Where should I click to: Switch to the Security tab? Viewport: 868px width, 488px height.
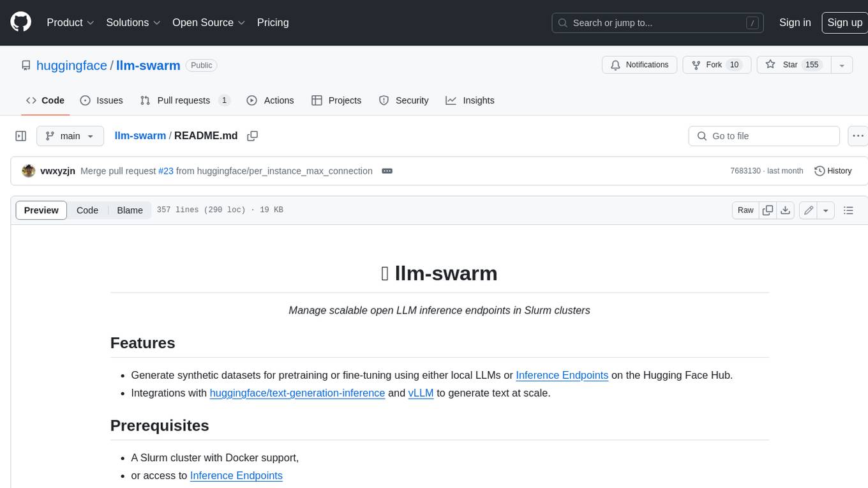pyautogui.click(x=403, y=100)
